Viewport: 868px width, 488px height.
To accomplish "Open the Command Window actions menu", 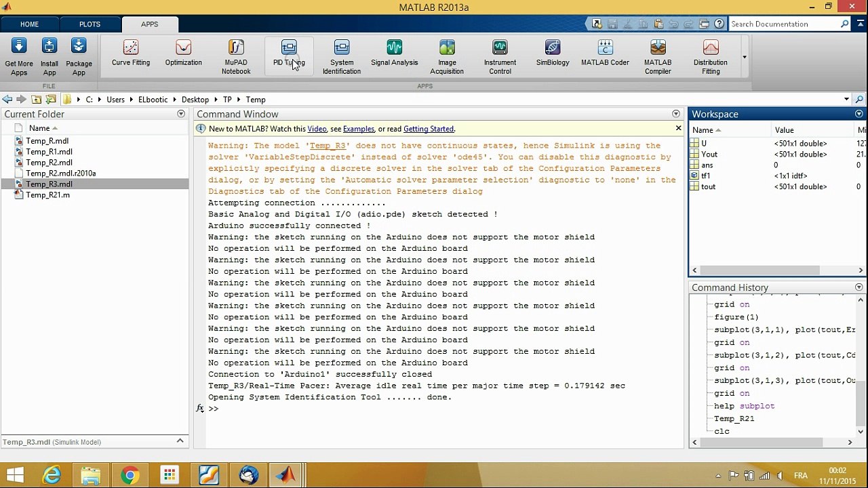I will (675, 114).
